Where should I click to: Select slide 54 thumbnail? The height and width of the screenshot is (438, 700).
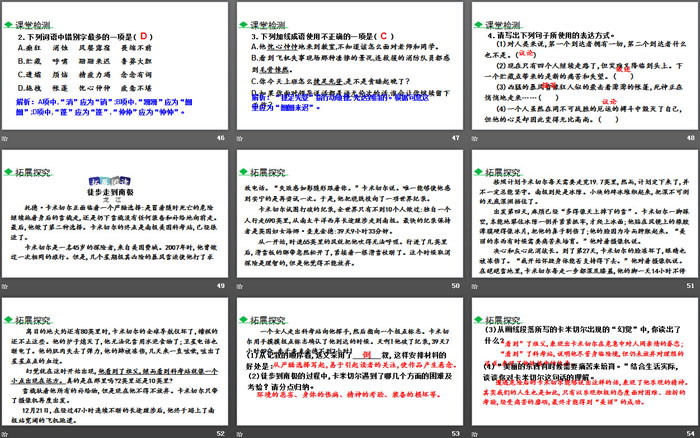(x=582, y=365)
